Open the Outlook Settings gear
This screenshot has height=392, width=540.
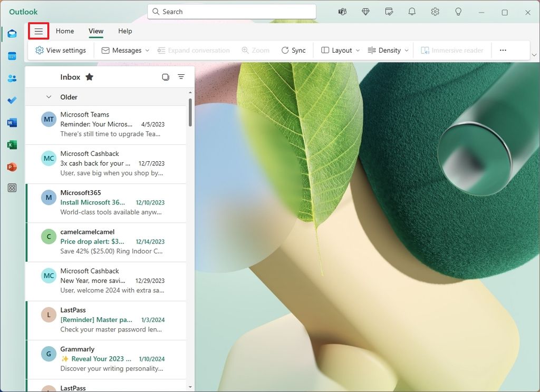(x=435, y=12)
